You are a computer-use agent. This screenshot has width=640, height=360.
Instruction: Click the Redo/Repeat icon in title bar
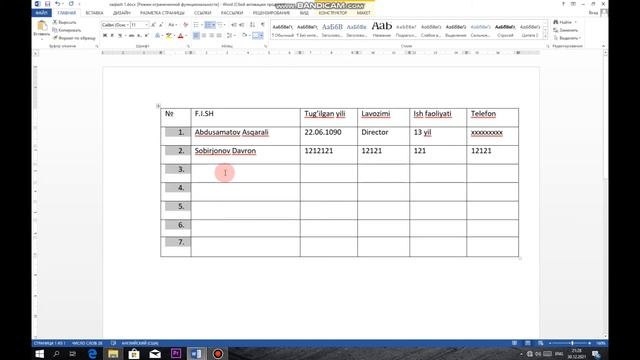(x=71, y=4)
